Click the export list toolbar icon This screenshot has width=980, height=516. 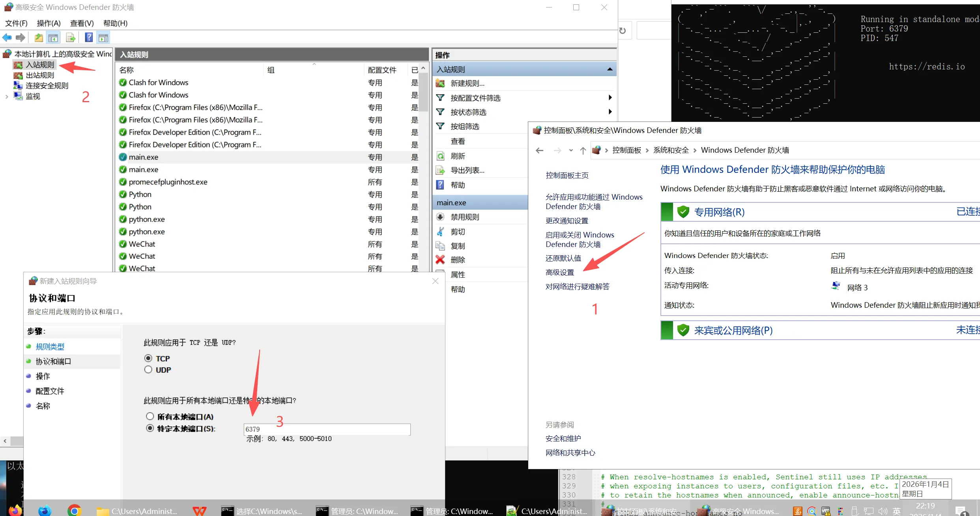pyautogui.click(x=71, y=38)
